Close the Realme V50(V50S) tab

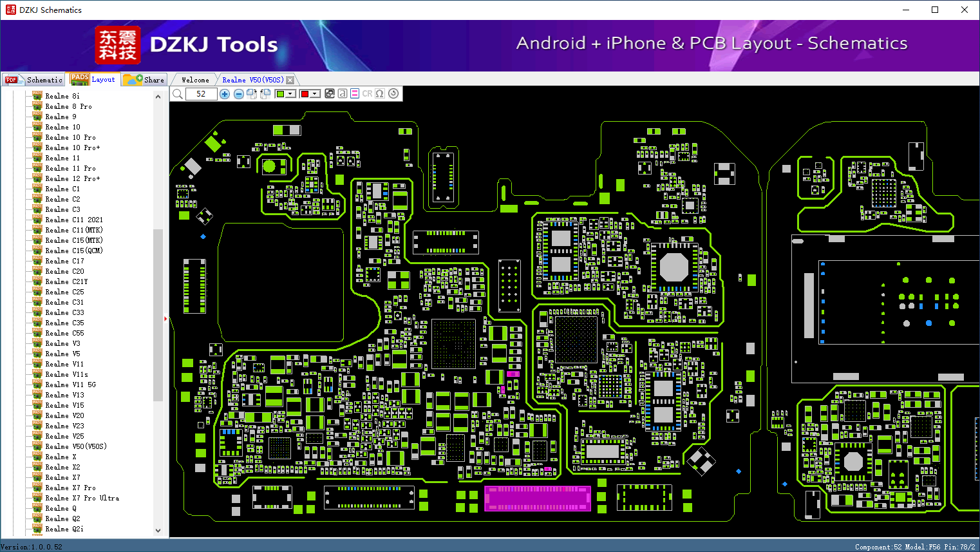point(290,80)
